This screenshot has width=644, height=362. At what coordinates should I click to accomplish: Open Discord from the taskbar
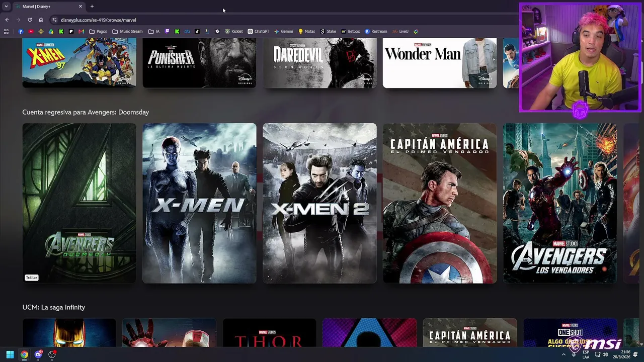pos(38,354)
